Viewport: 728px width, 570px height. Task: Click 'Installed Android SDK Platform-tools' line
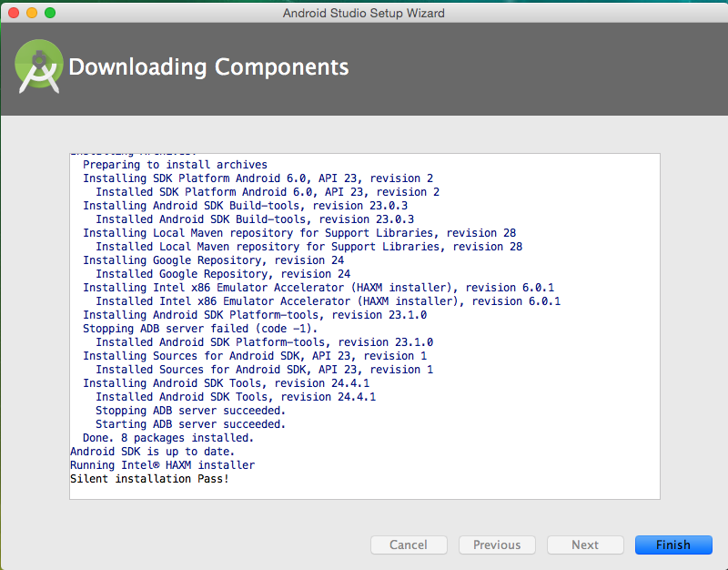point(264,341)
